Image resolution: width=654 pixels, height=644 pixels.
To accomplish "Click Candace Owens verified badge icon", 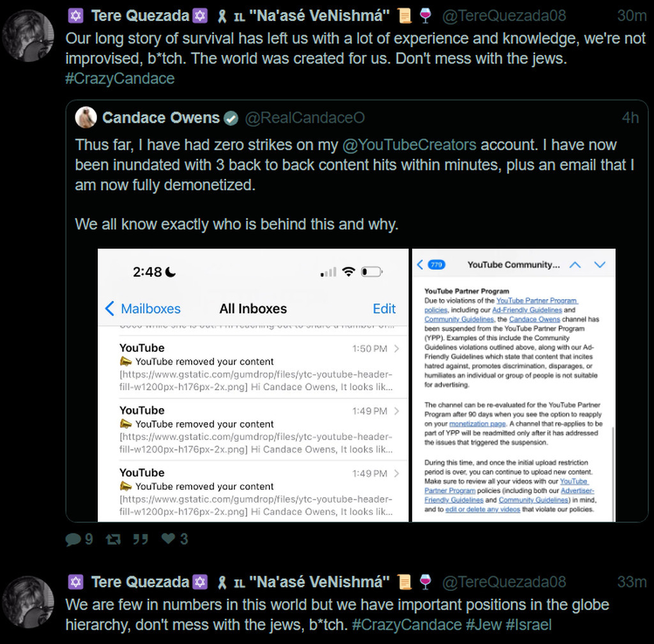I will (x=231, y=118).
